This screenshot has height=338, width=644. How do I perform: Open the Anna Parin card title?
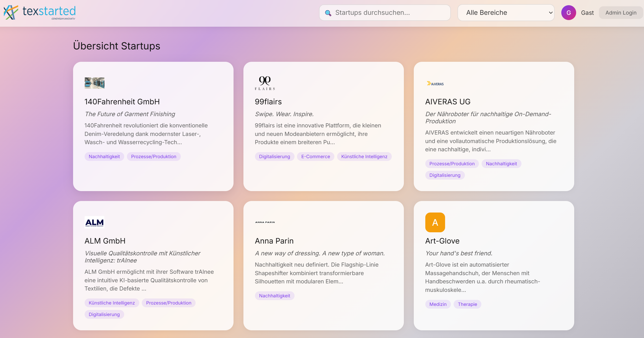coord(274,241)
